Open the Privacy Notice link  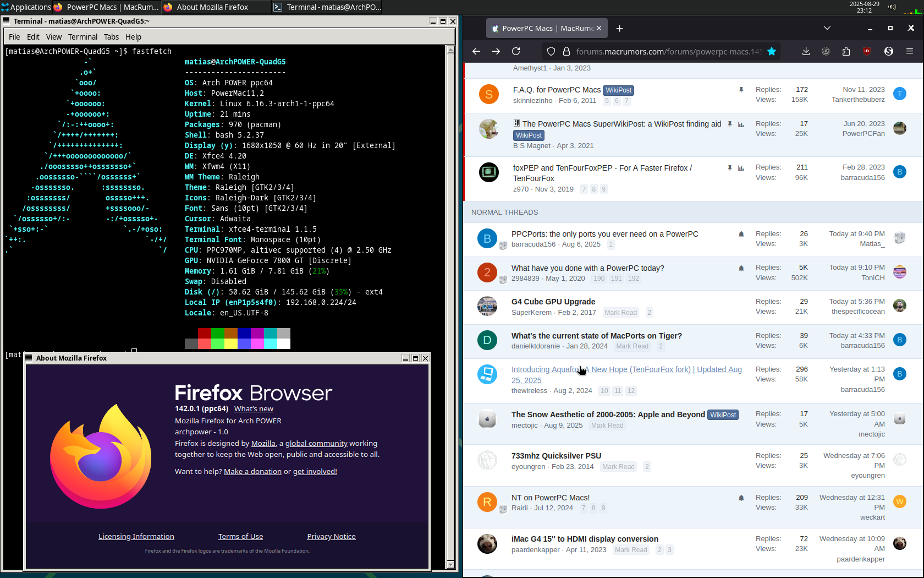click(331, 536)
